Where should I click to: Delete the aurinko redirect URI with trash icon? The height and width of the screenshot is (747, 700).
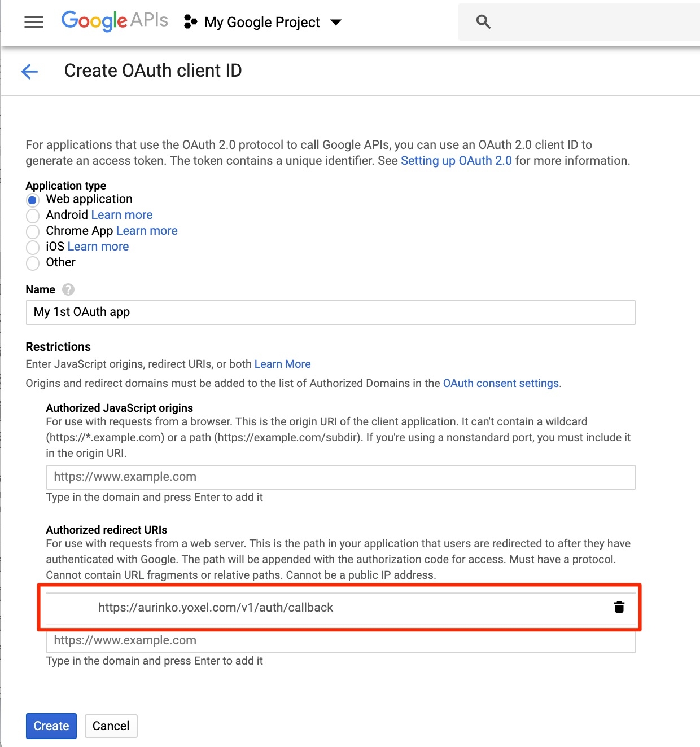(x=619, y=607)
